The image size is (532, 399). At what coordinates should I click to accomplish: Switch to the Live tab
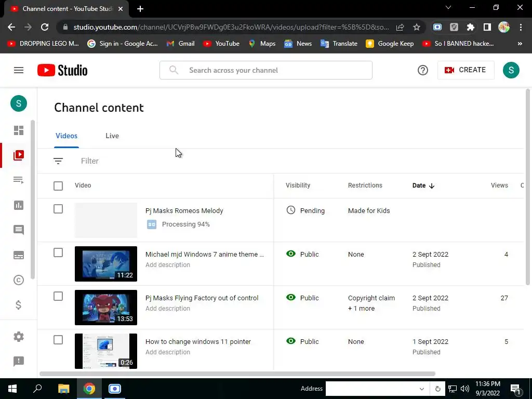tap(112, 136)
